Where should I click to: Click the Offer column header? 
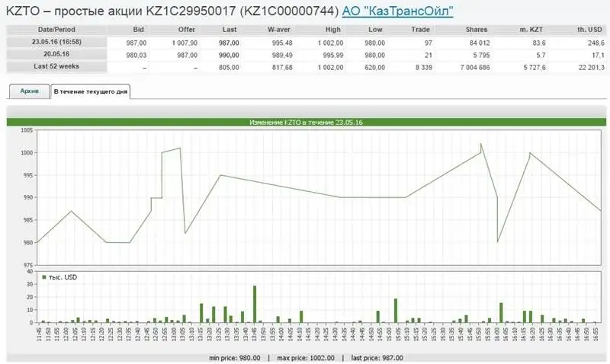[x=187, y=30]
